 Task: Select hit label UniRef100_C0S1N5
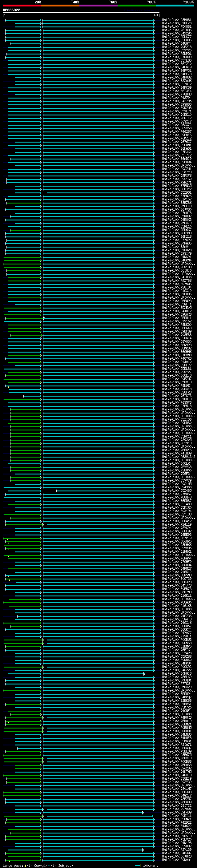pos(177,484)
